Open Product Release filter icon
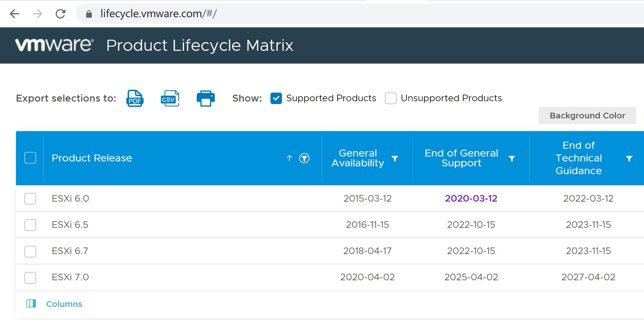 click(x=304, y=158)
